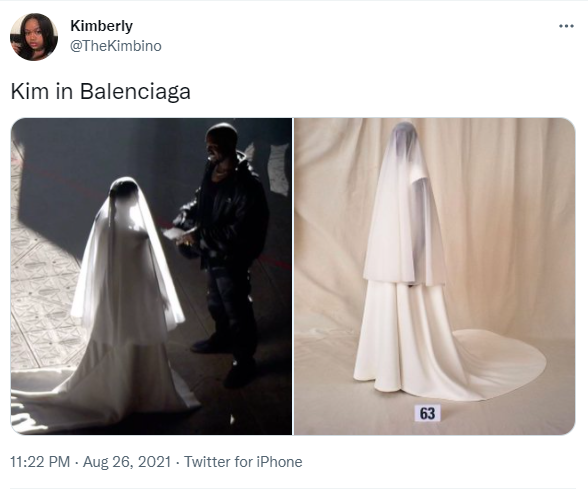Open the left photo of the veiled couple

point(151,276)
